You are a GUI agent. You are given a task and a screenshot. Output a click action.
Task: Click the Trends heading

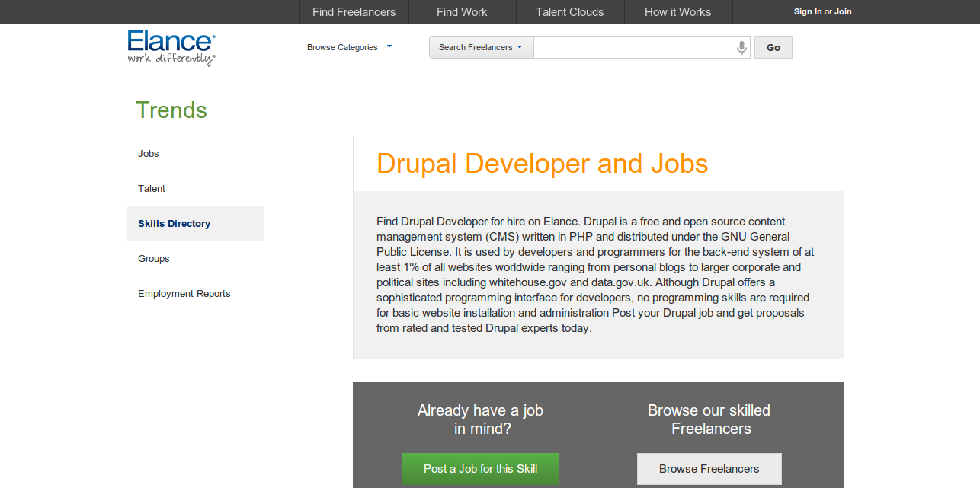click(171, 110)
